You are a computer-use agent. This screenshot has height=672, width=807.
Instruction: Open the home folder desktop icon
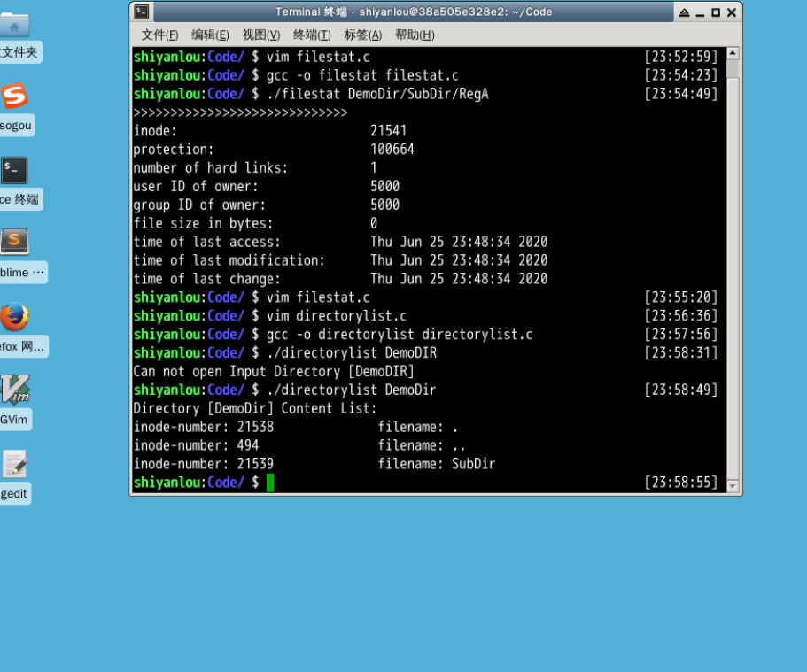[14, 24]
